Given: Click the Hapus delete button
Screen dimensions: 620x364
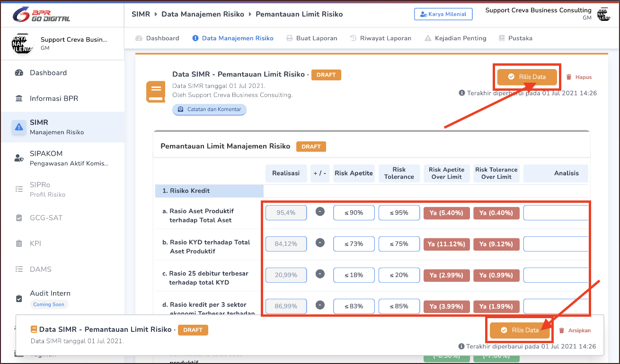Looking at the screenshot, I should 579,77.
